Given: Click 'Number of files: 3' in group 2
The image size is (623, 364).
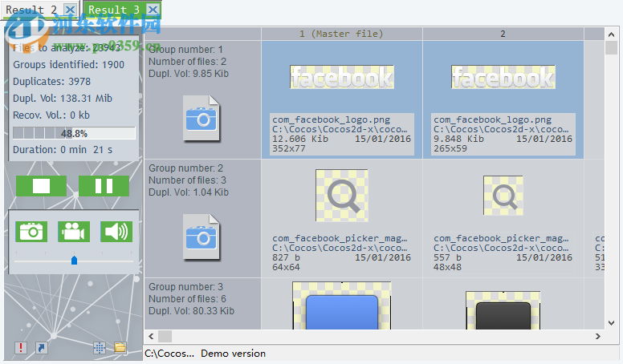Looking at the screenshot, I should point(187,180).
